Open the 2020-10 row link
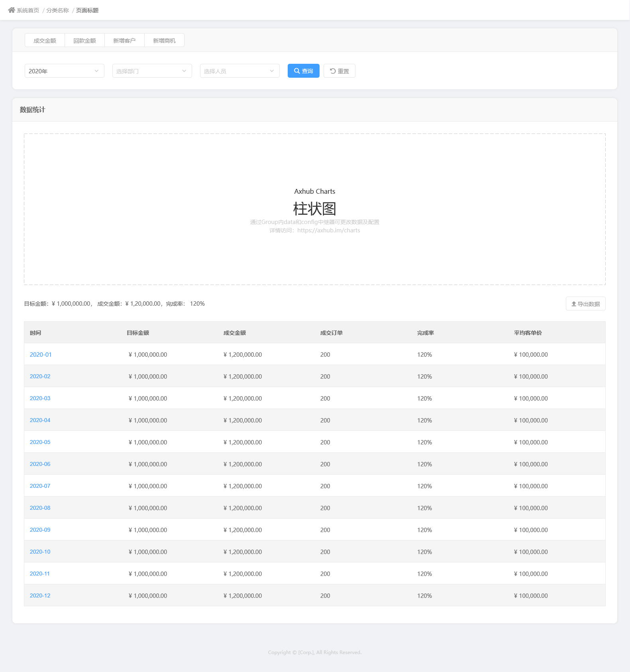 [40, 552]
